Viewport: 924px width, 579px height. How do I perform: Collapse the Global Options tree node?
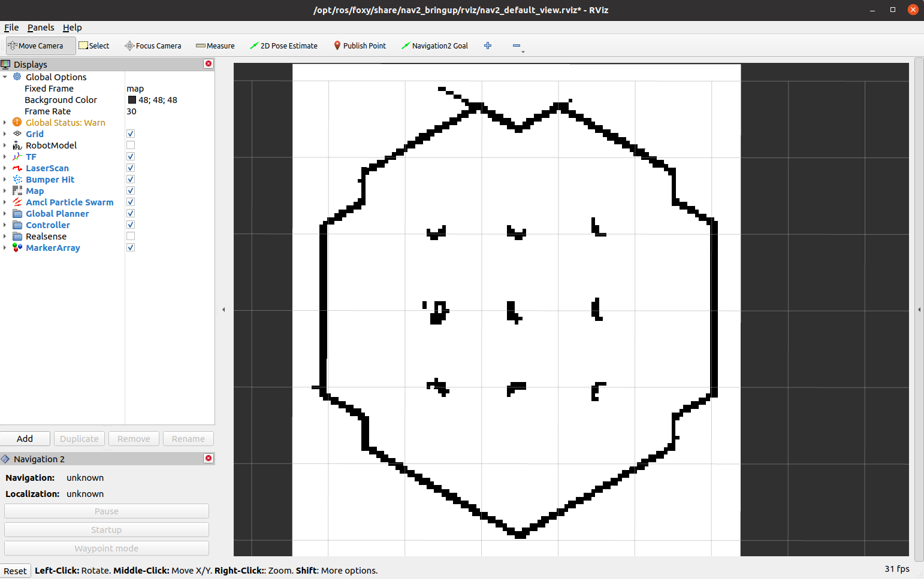tap(5, 77)
